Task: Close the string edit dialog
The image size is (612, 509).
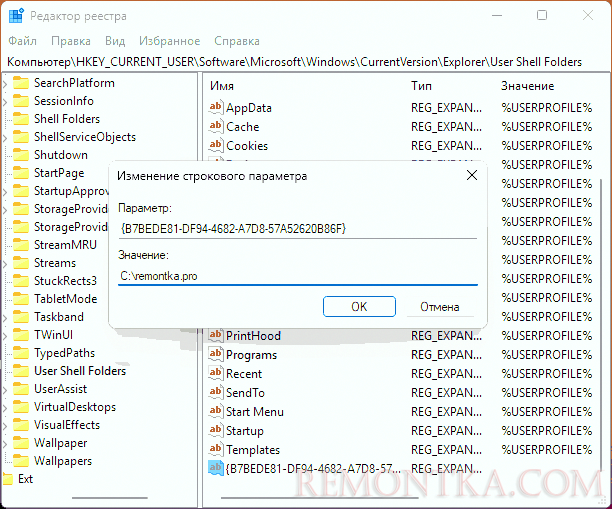Action: 472,175
